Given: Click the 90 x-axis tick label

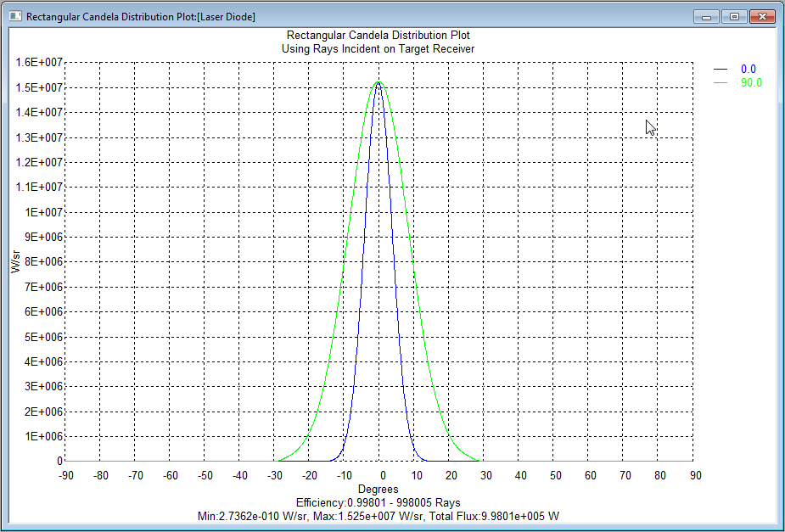Looking at the screenshot, I should click(695, 475).
